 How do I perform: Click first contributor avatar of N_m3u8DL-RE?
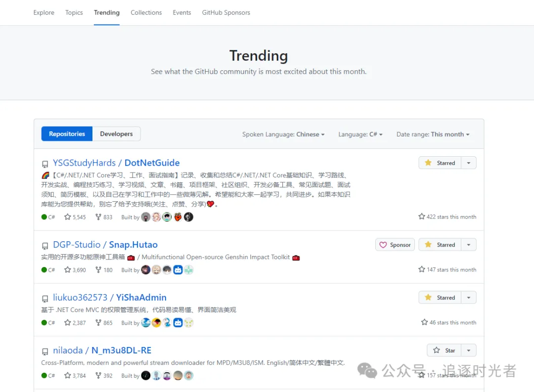pyautogui.click(x=146, y=375)
